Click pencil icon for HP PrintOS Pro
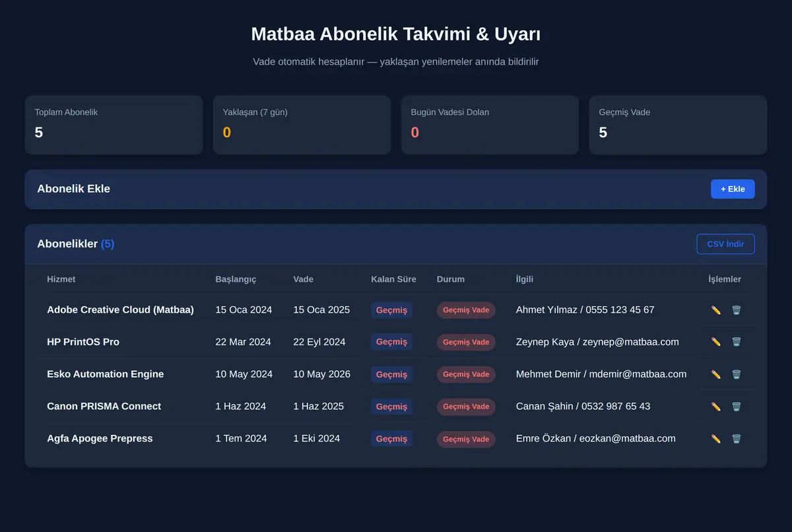The height and width of the screenshot is (532, 792). click(x=716, y=342)
